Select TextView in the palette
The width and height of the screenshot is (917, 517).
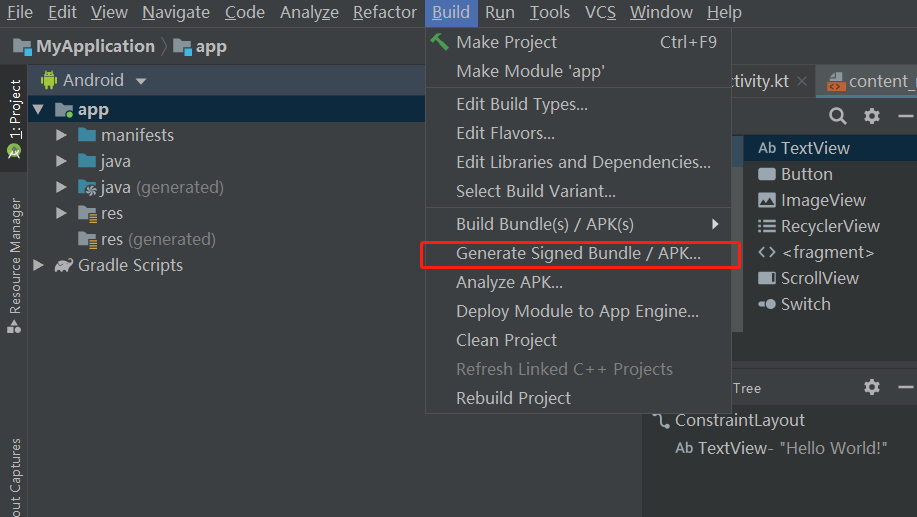click(830, 148)
